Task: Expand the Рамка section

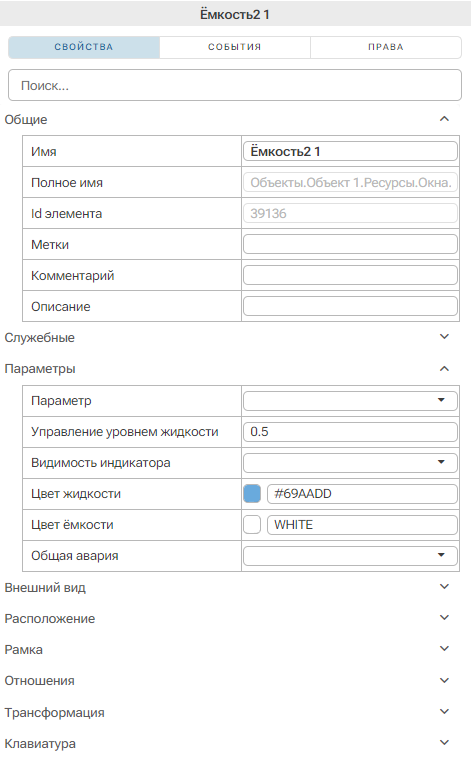Action: click(444, 649)
